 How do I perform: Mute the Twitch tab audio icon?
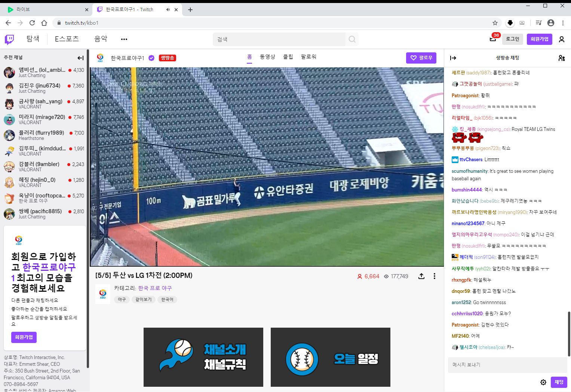tap(168, 10)
